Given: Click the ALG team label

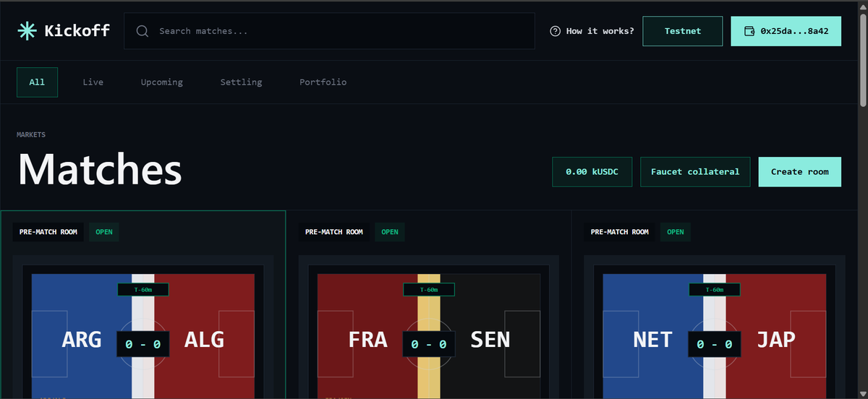Looking at the screenshot, I should 204,340.
